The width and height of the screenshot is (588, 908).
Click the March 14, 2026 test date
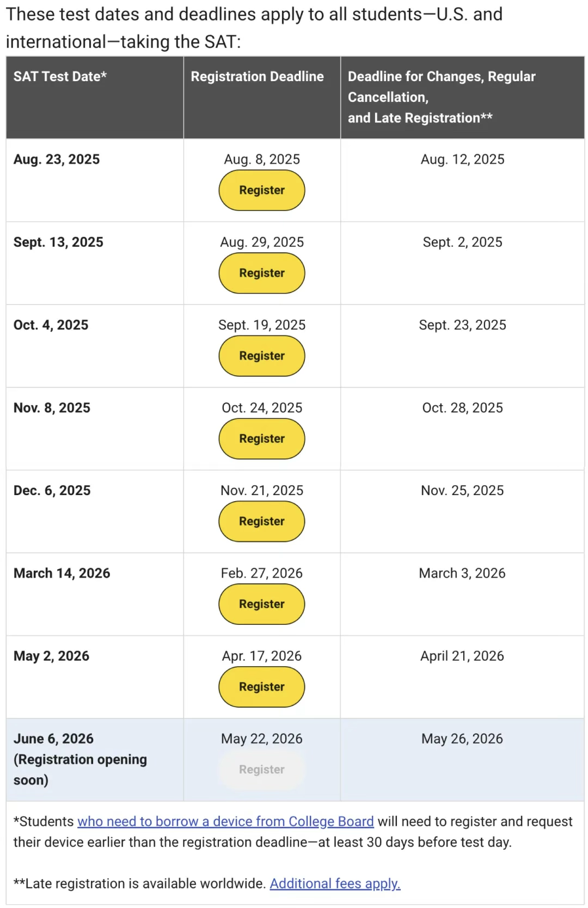click(62, 573)
